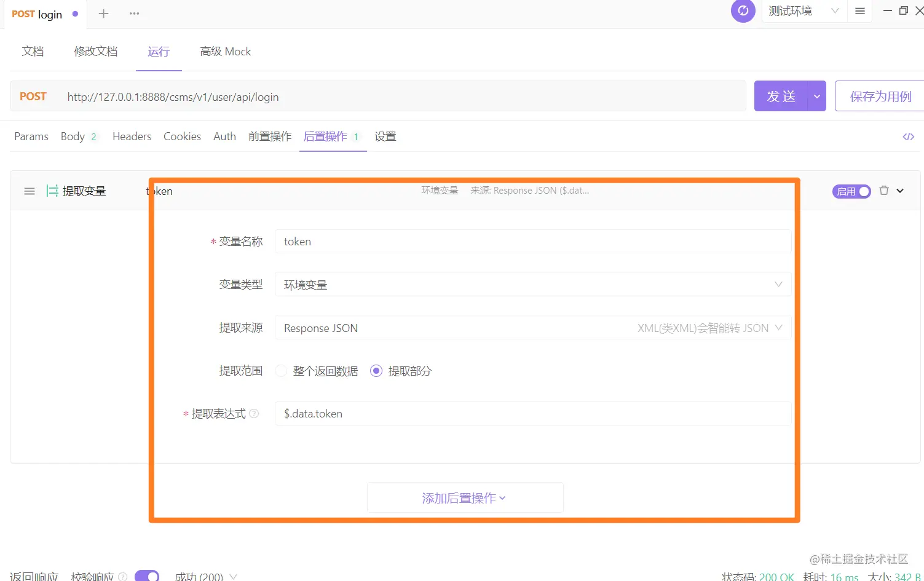Open the 提取来源 Response JSON dropdown
924x581 pixels.
pos(533,328)
